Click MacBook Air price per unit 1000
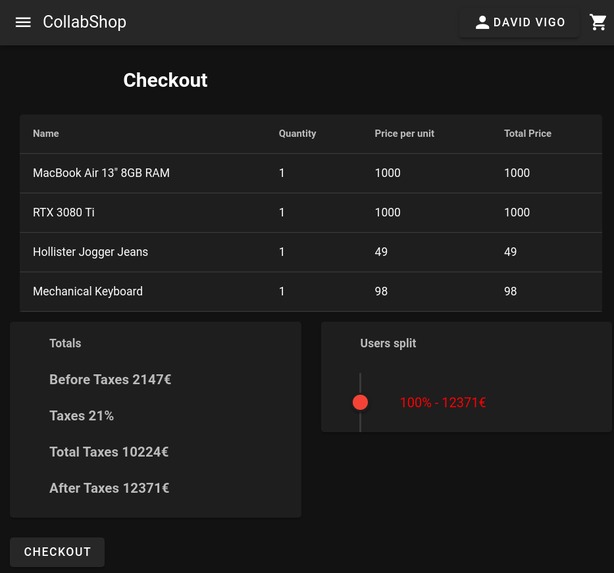This screenshot has width=614, height=573. coord(388,173)
